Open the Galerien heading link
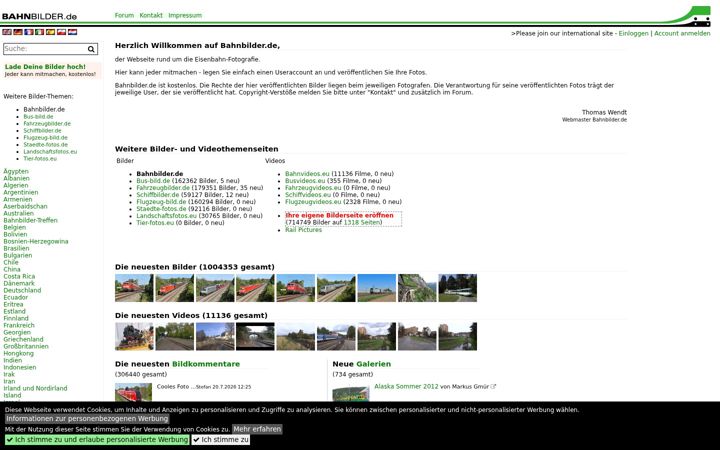This screenshot has height=450, width=720. tap(374, 364)
